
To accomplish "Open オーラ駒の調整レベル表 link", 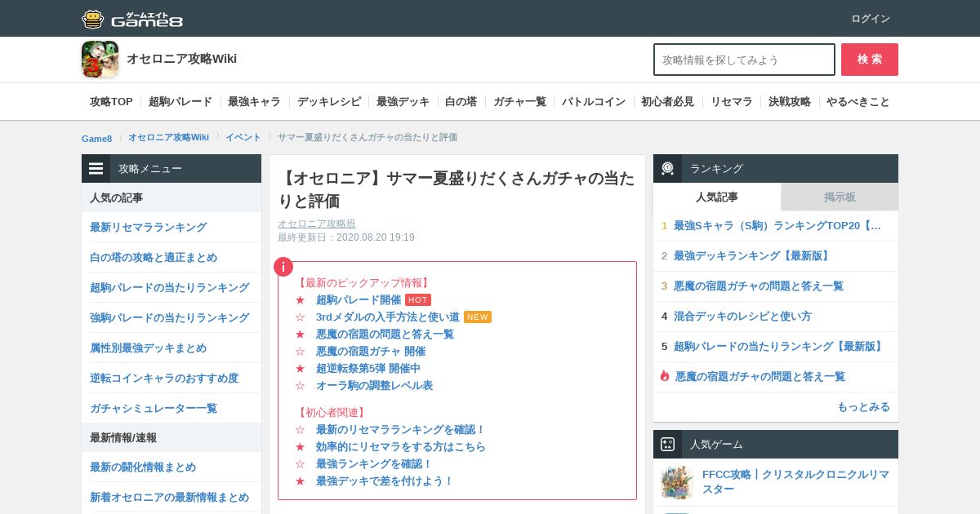I will 374,385.
